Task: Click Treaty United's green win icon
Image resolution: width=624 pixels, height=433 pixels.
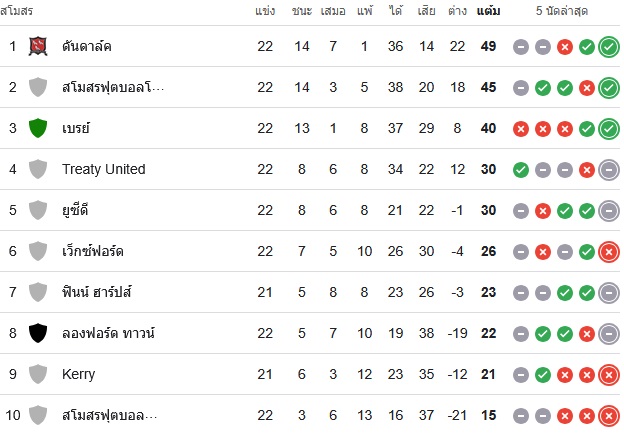Action: 521,170
